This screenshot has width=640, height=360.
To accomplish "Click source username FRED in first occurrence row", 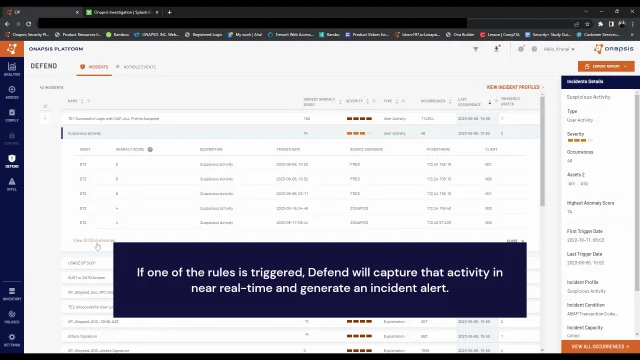I will [x=355, y=164].
